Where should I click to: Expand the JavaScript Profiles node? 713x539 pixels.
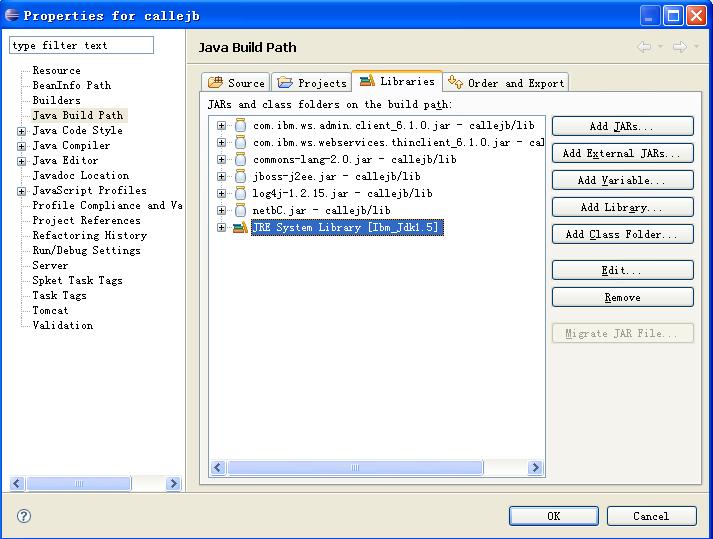pyautogui.click(x=21, y=191)
